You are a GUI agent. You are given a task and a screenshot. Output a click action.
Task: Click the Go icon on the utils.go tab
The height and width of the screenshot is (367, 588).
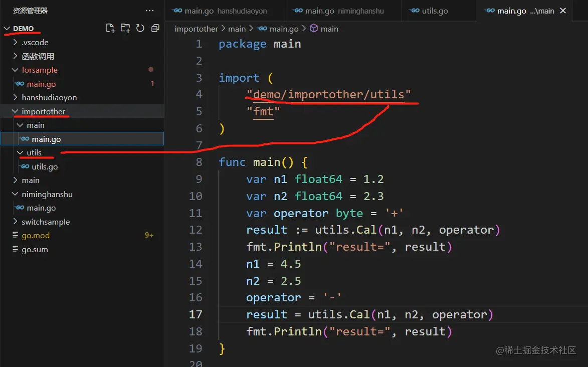415,11
